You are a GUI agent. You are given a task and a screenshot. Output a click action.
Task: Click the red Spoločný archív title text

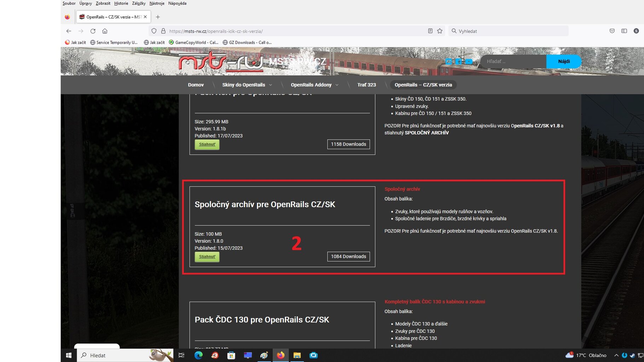pyautogui.click(x=402, y=189)
